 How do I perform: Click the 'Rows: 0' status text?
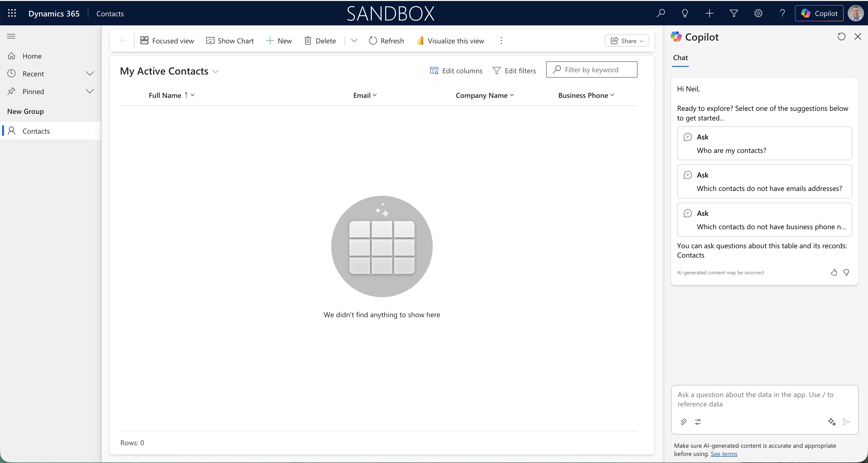(132, 443)
